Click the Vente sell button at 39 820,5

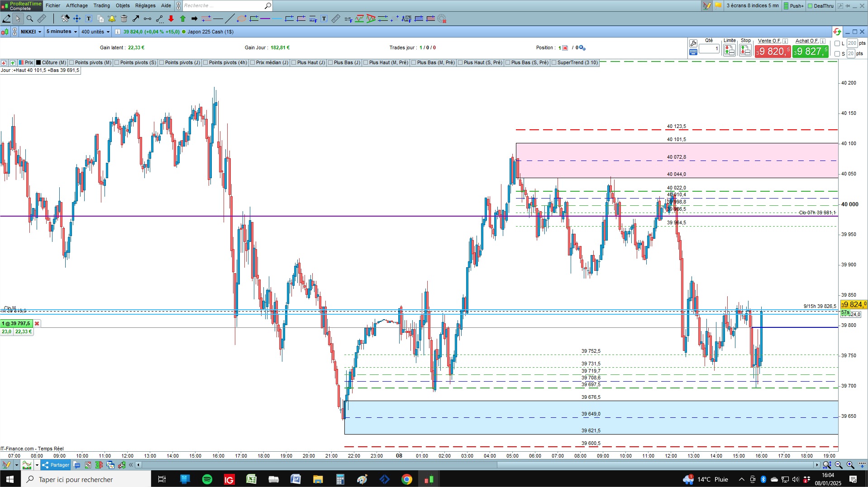(x=773, y=51)
